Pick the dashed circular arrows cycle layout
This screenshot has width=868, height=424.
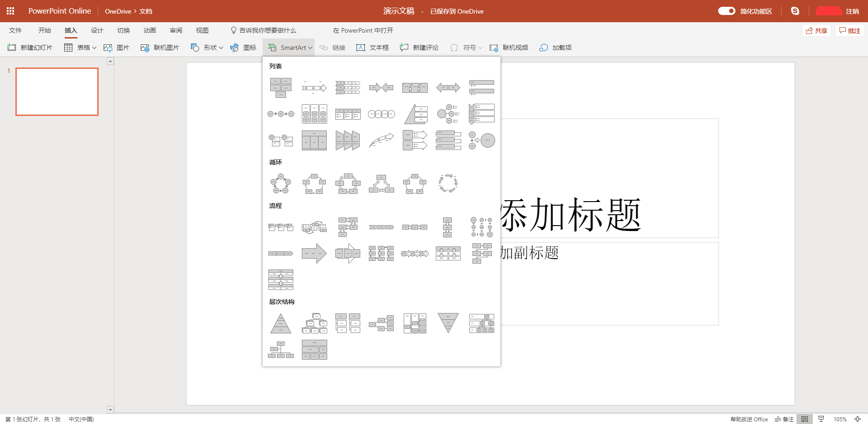[448, 184]
